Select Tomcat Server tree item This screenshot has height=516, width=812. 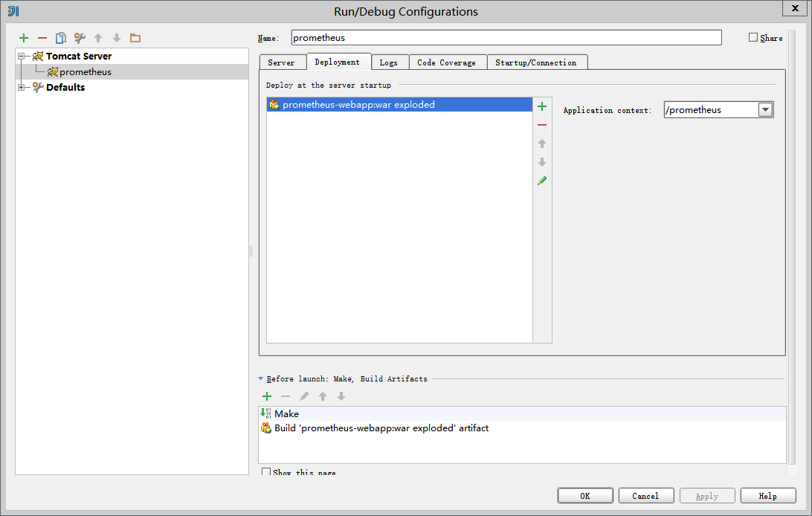79,56
